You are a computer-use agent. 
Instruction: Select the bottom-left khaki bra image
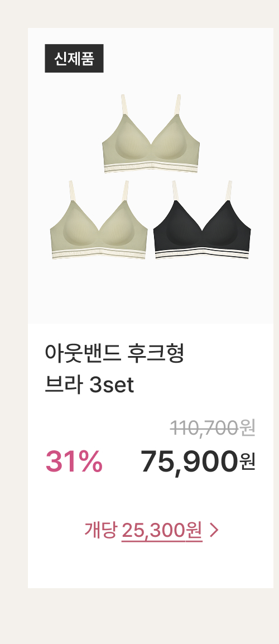(99, 220)
